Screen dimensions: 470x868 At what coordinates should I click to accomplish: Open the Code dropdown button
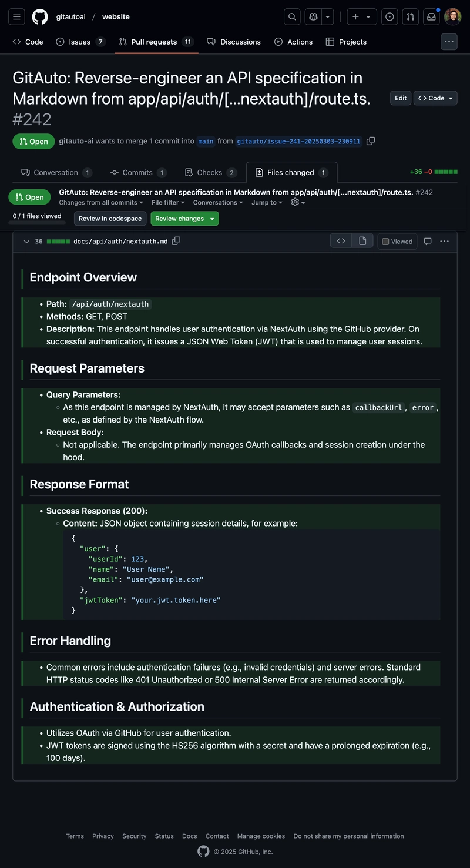coord(435,98)
